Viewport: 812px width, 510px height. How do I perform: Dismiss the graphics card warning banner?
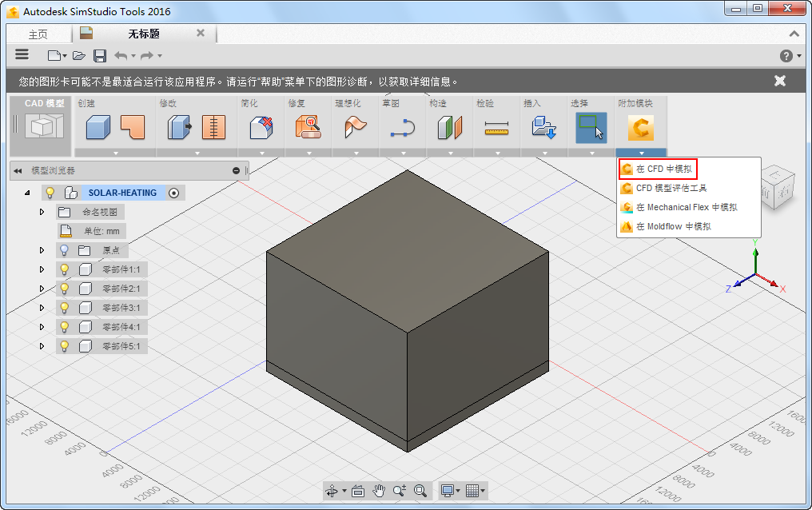tap(780, 81)
